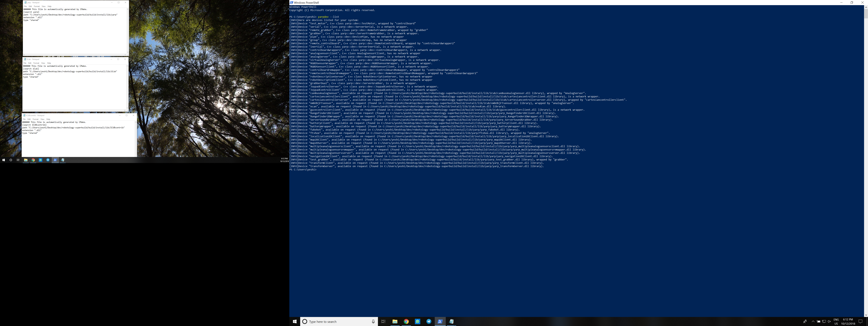Open Help menu in iCub Notepad window
The height and width of the screenshot is (326, 868).
click(49, 63)
